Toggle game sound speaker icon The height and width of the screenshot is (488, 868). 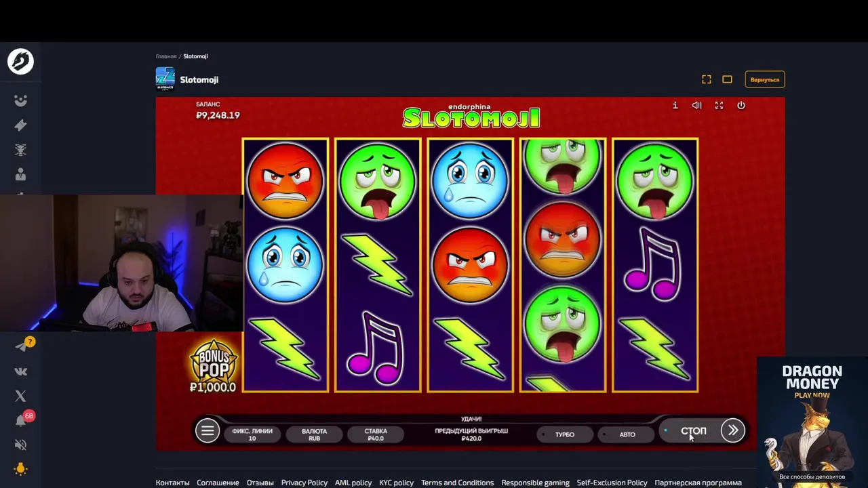tap(696, 105)
